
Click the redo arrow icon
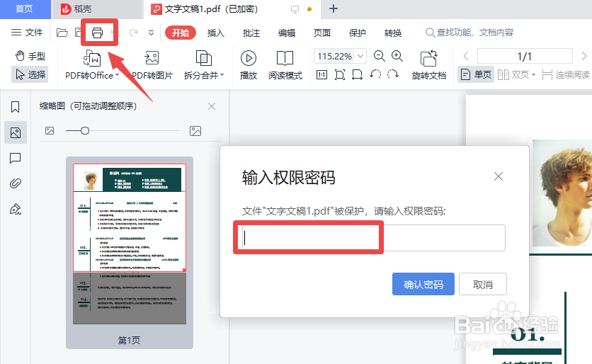[x=133, y=33]
